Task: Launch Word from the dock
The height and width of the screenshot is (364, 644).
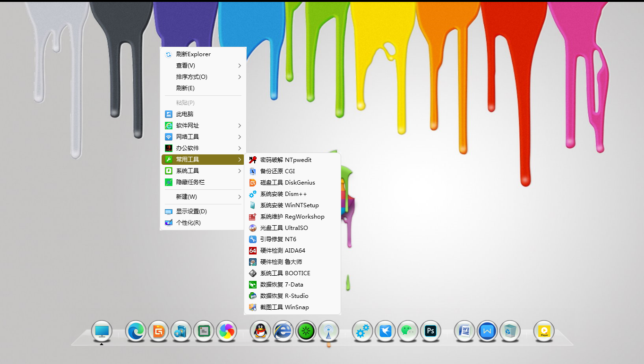Action: pos(464,331)
